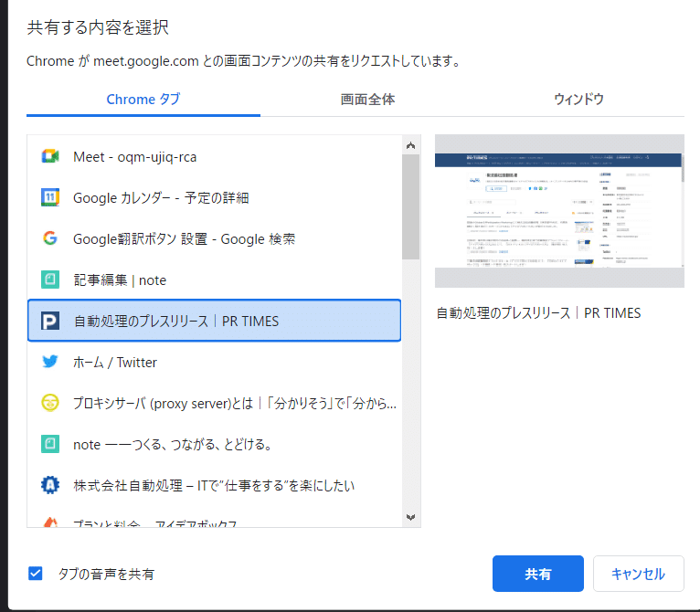700x612 pixels.
Task: Select 自動処理のプレスリリース PR TIMES entry
Action: (x=214, y=321)
